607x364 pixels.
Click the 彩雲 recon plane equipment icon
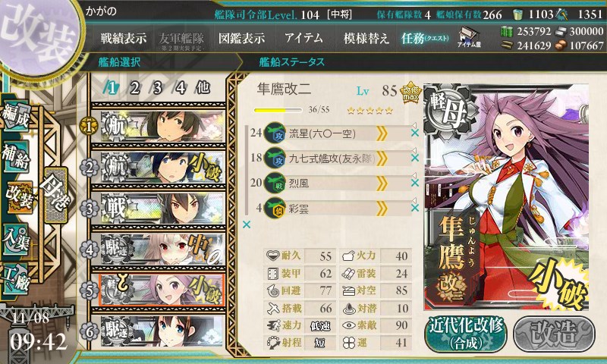[x=275, y=208]
